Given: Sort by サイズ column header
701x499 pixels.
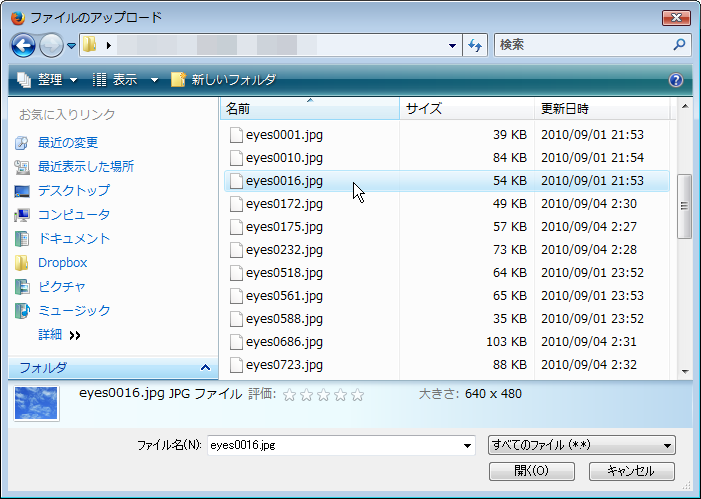Looking at the screenshot, I should pos(467,108).
